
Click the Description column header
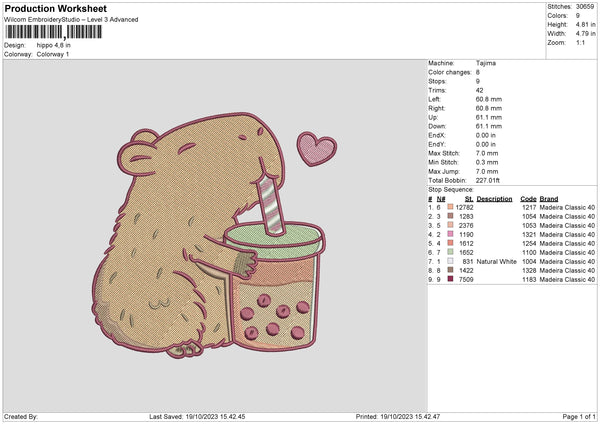coord(494,198)
